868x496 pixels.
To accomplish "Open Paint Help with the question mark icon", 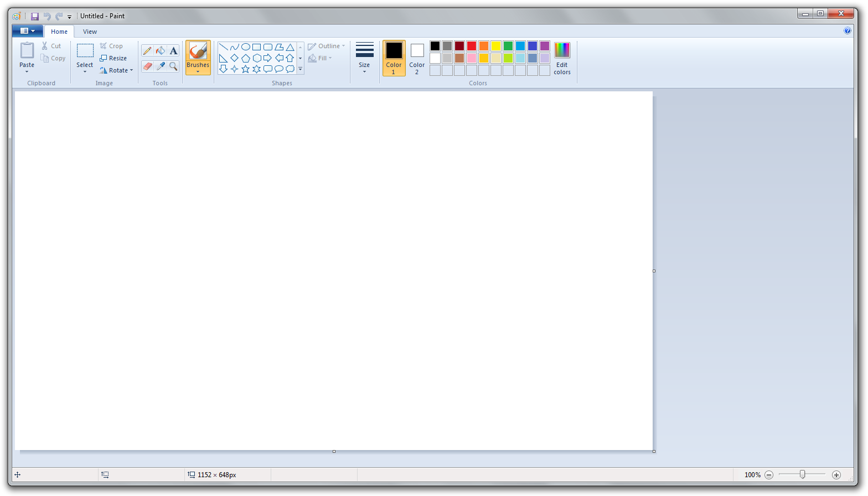I will pyautogui.click(x=848, y=31).
